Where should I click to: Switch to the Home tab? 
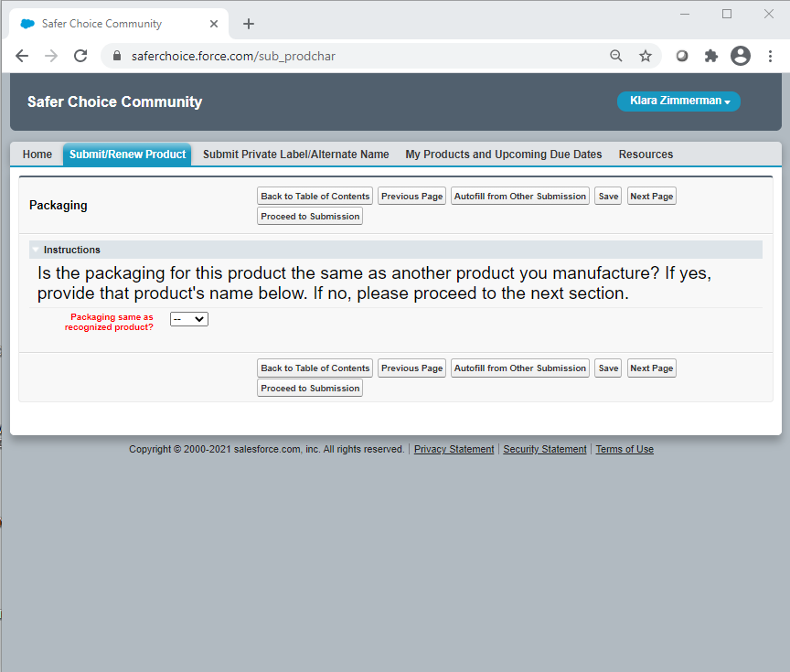37,155
